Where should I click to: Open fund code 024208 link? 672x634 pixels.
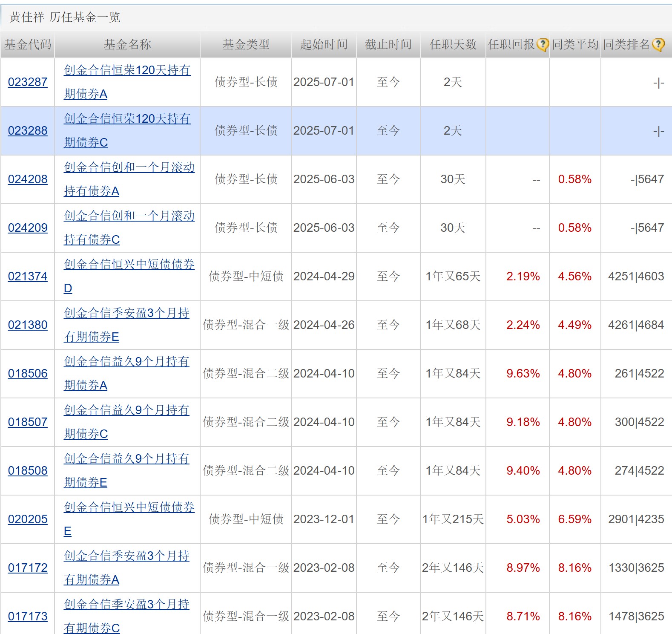[x=28, y=179]
